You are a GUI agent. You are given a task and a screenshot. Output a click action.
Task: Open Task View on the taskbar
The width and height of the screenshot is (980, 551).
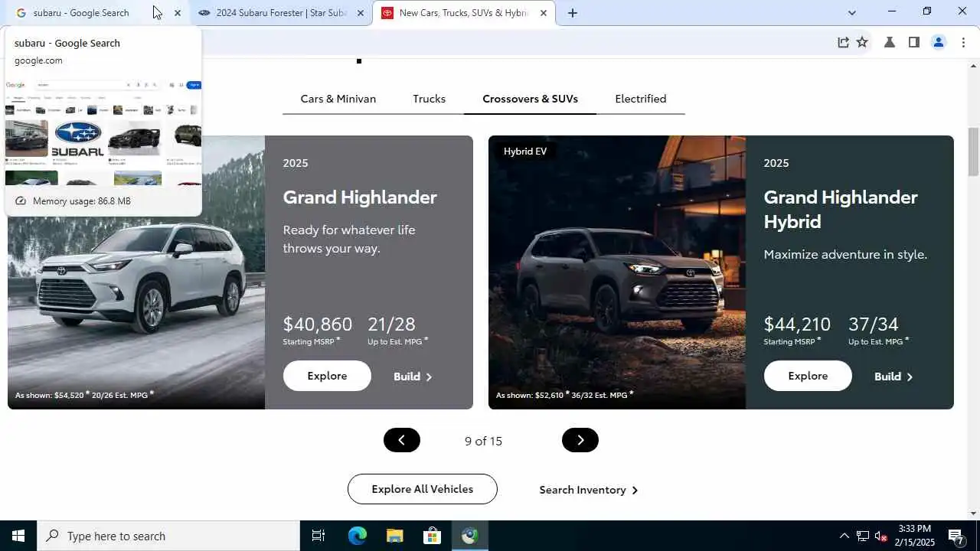click(x=318, y=536)
